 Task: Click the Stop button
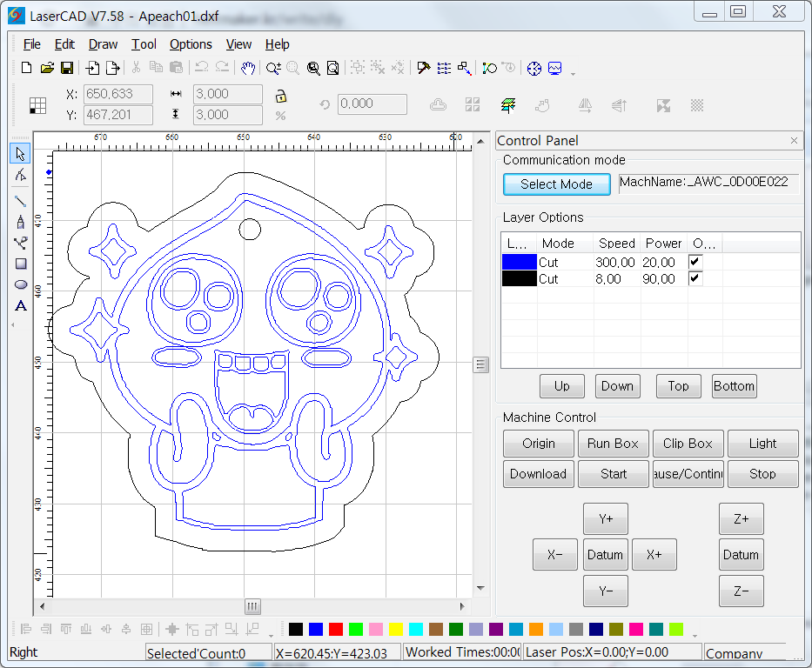(762, 474)
